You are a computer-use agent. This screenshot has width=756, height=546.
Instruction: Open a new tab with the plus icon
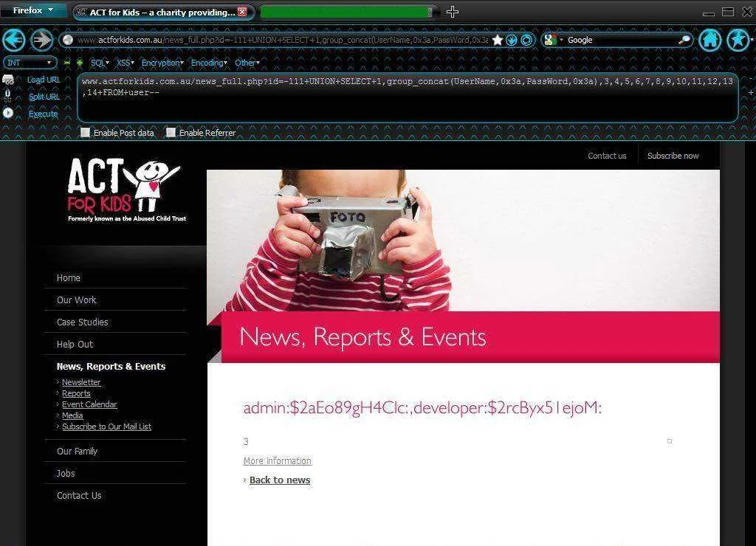pyautogui.click(x=453, y=12)
